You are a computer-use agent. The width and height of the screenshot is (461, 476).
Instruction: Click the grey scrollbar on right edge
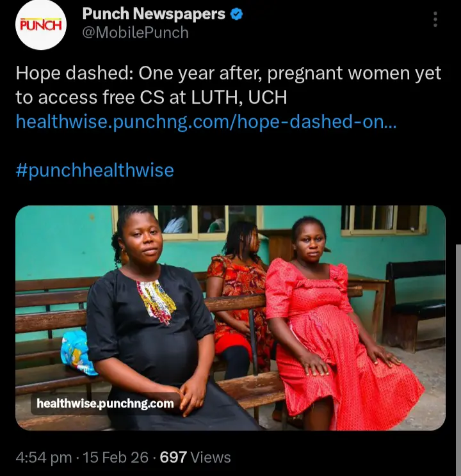tap(458, 360)
